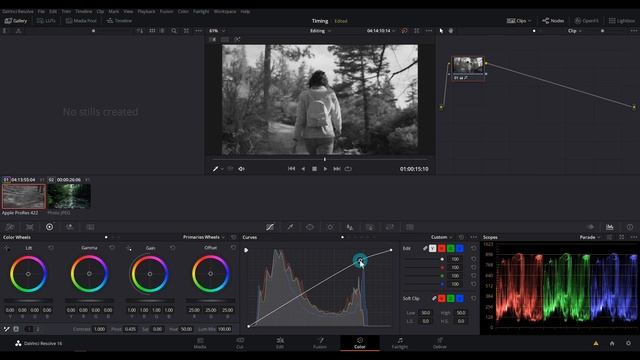Open the Curves palette icon
This screenshot has height=360, width=640.
coord(270,227)
